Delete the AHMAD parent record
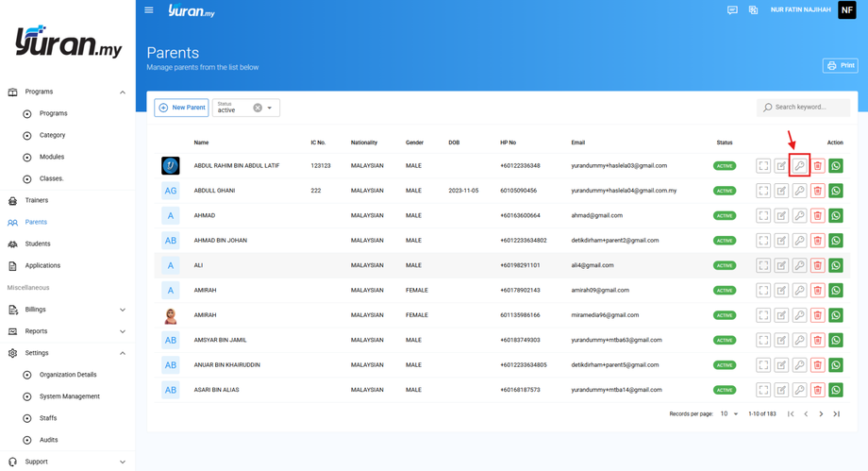 tap(817, 216)
